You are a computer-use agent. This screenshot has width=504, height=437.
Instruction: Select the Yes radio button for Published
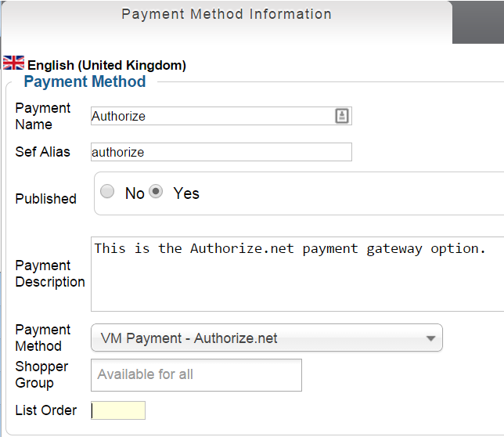157,192
